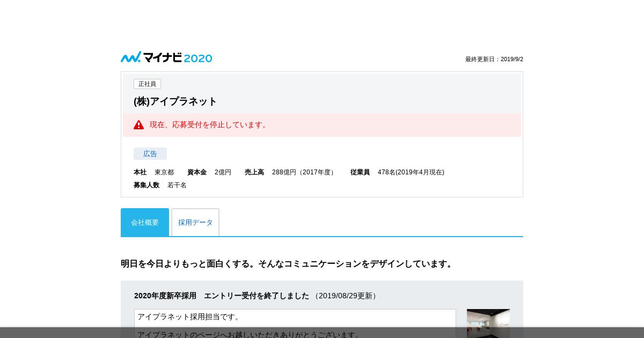Click the 最終更新日：2019/9/2 text
The image size is (644, 338).
[494, 60]
